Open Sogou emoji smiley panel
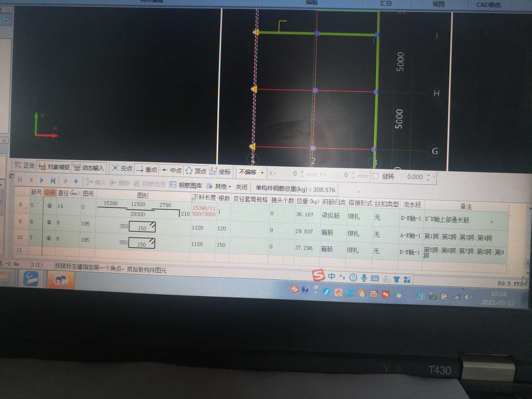Viewport: 532px width, 399px height. [x=353, y=277]
